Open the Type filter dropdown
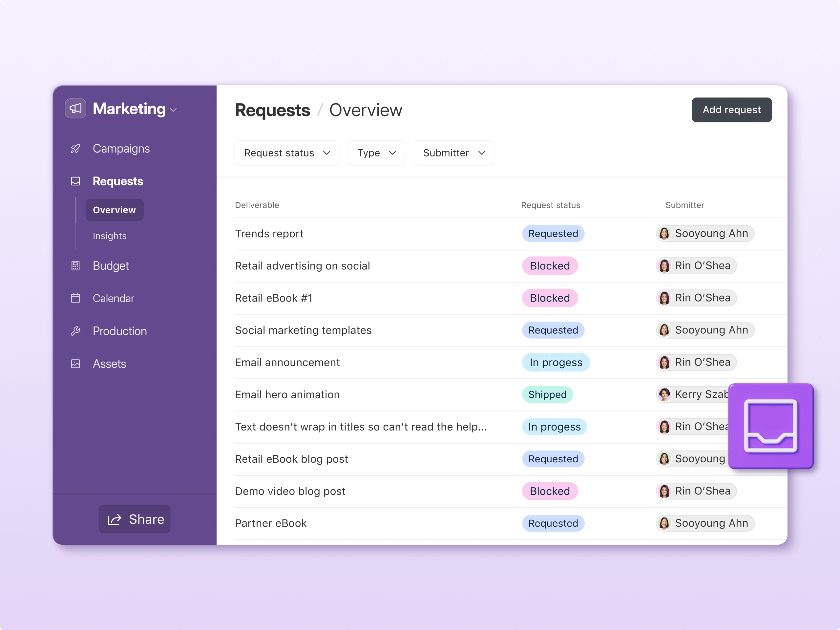Image resolution: width=840 pixels, height=630 pixels. click(x=376, y=153)
